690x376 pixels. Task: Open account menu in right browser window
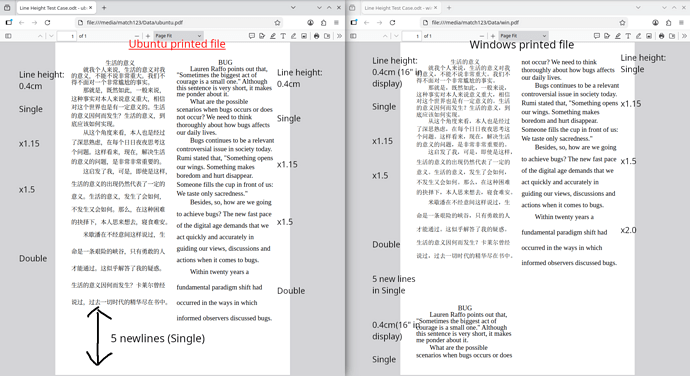(655, 22)
